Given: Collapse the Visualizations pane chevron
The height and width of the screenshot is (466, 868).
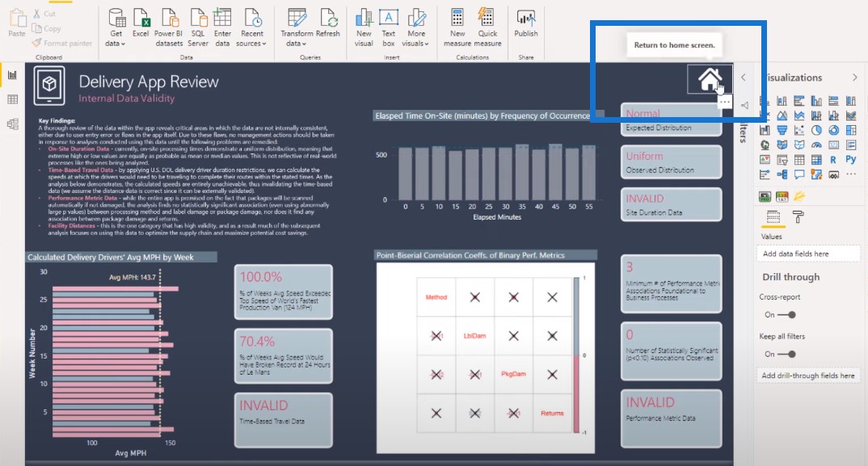Looking at the screenshot, I should coord(855,78).
